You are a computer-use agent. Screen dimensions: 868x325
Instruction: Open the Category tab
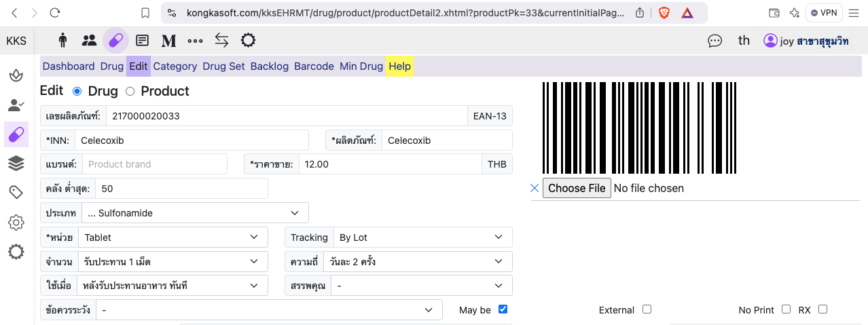click(175, 66)
